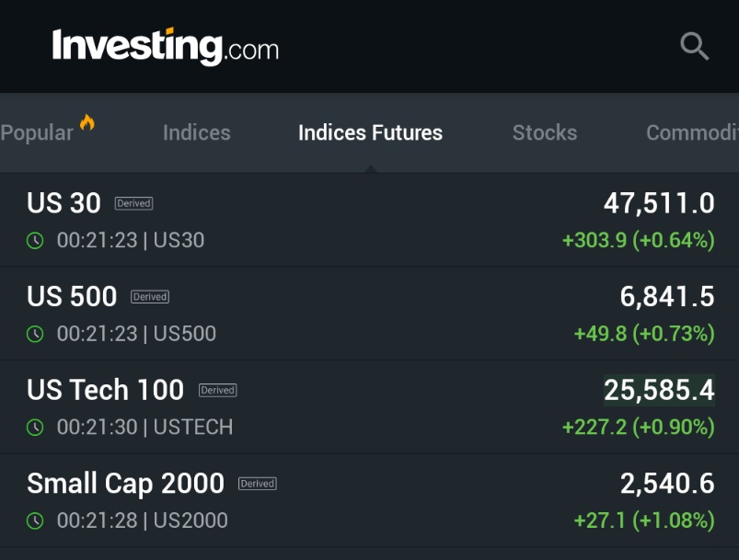The image size is (739, 560).
Task: Click the Derived badge beside US 30
Action: click(133, 203)
